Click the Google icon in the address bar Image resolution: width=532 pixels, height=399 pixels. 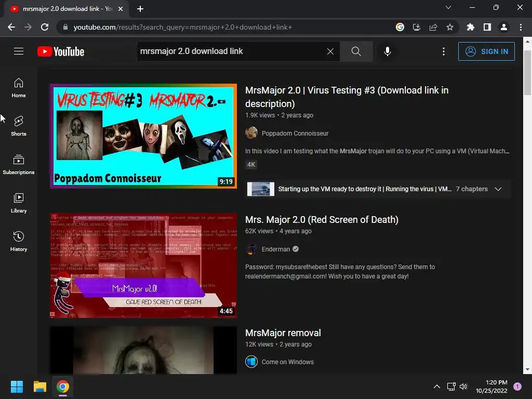pos(400,27)
